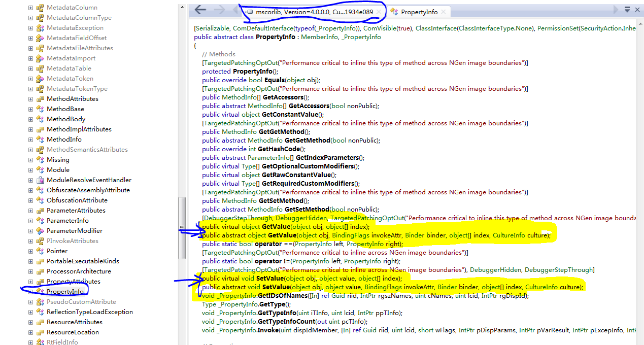
Task: Click the greyed forward navigation arrow
Action: click(x=220, y=10)
